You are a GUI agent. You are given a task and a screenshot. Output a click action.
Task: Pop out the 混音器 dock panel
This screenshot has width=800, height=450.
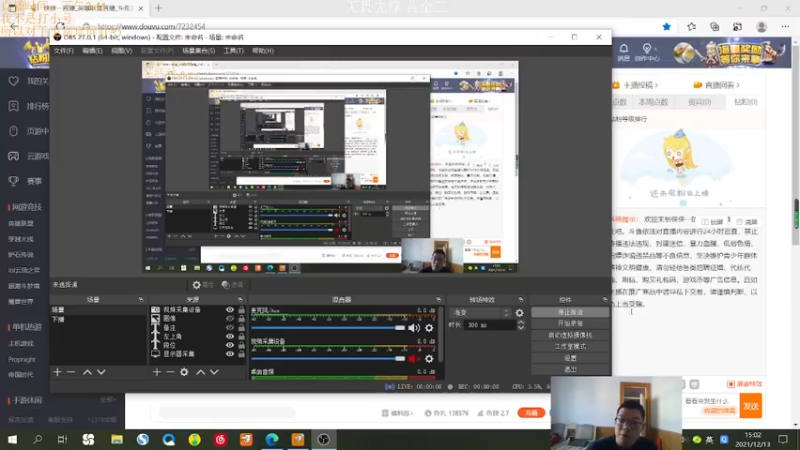coord(439,299)
